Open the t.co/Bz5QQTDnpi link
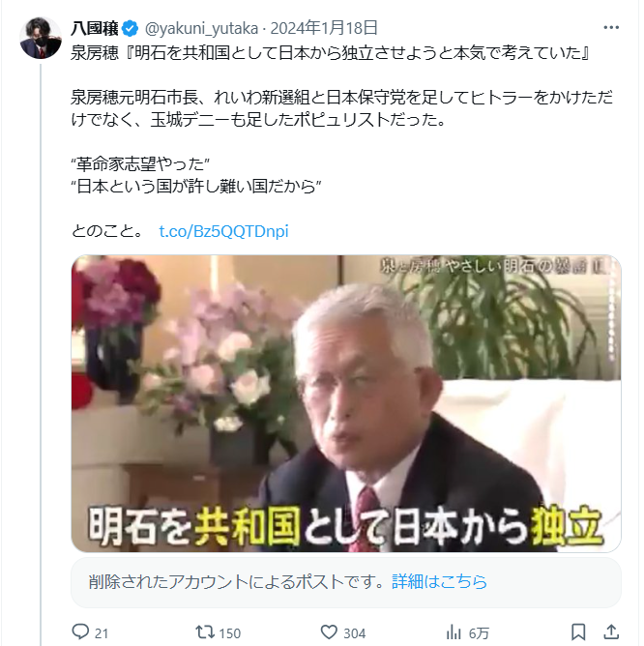The image size is (644, 646). pos(223,231)
